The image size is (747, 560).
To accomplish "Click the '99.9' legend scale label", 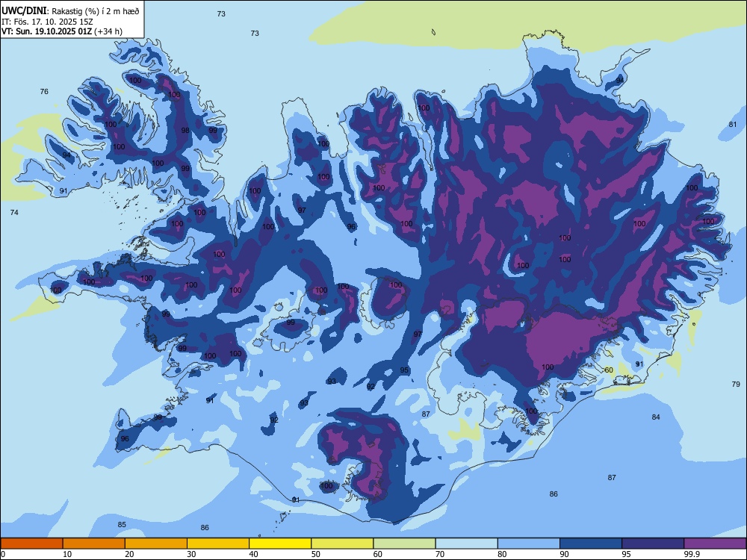I will [x=692, y=554].
